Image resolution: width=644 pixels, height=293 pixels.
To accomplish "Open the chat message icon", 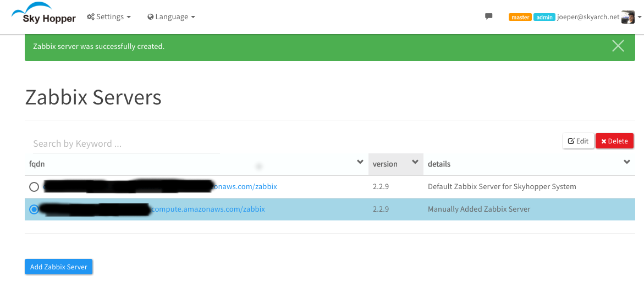I will pos(489,16).
